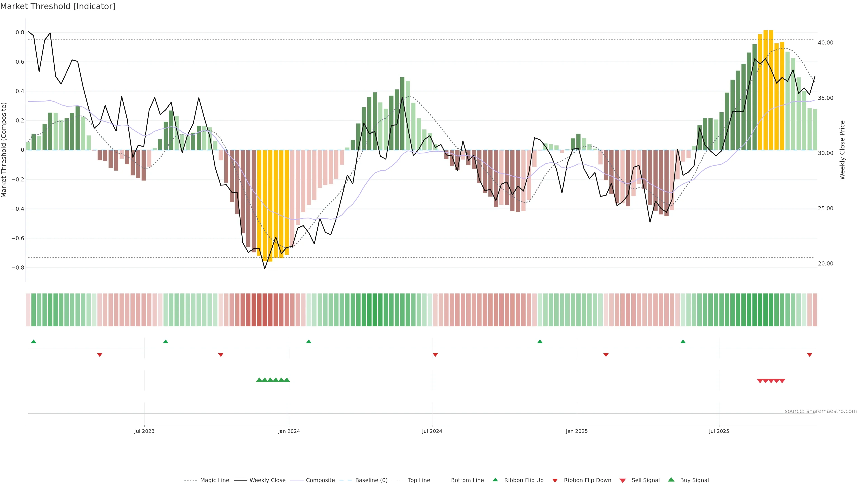Viewport: 868px width, 488px height.
Task: Click the Weekly Close Price axis title
Action: (x=842, y=150)
